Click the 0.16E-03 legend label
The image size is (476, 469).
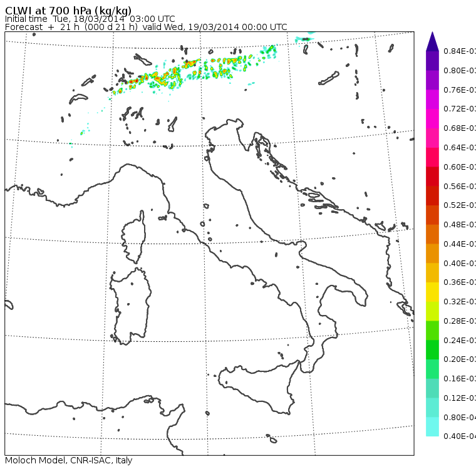pos(460,379)
